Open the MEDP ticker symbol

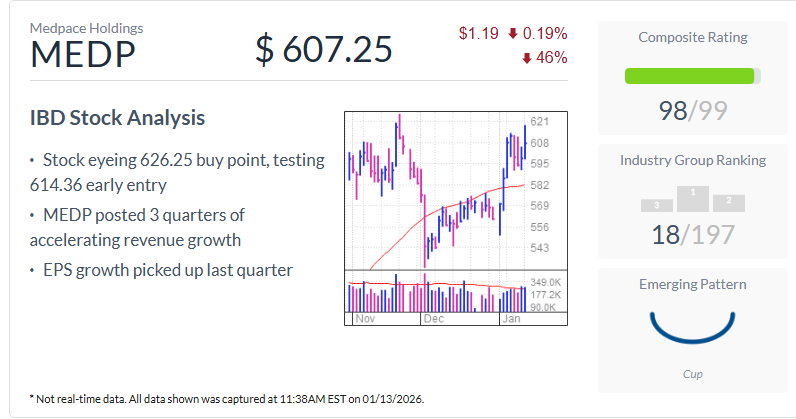(x=83, y=54)
